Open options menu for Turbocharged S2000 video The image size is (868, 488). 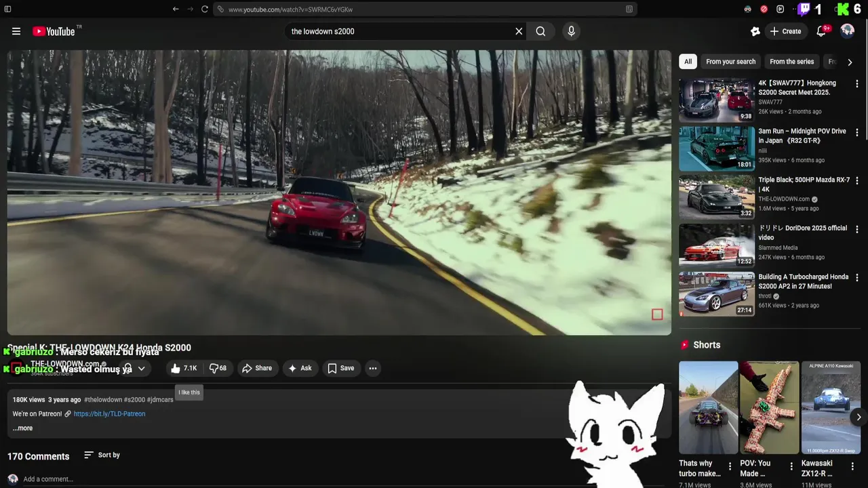[856, 278]
